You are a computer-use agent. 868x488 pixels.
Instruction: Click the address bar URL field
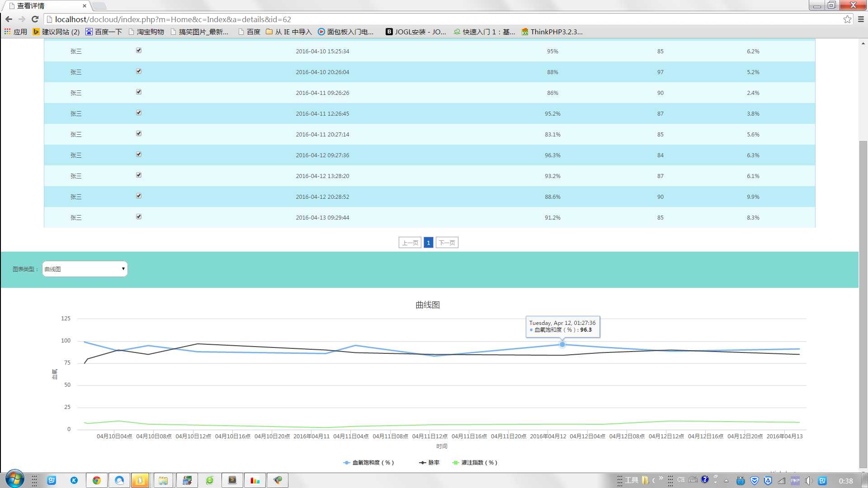(x=443, y=19)
